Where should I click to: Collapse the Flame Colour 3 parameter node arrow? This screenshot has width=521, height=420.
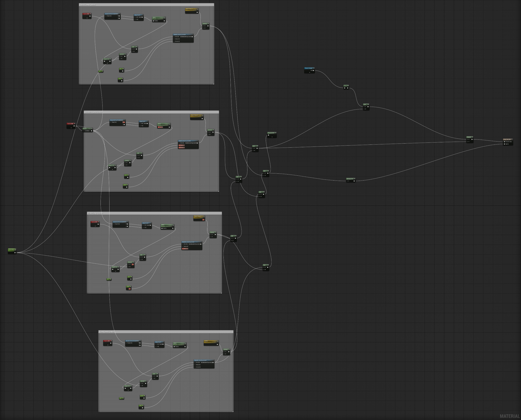coord(198,9)
